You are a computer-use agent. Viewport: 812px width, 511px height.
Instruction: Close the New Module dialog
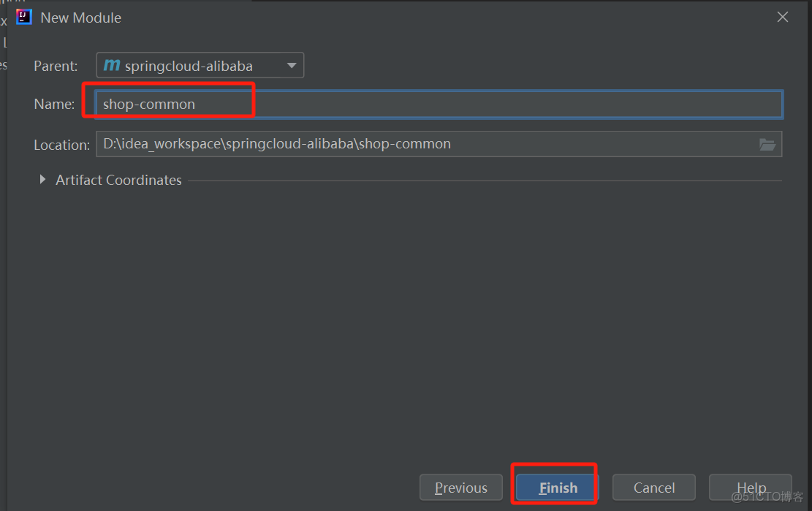(783, 17)
